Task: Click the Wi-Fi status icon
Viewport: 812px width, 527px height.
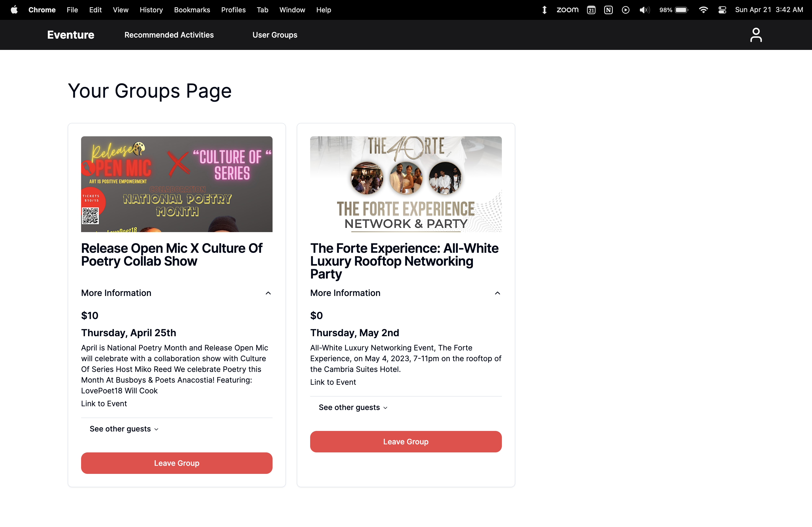Action: pyautogui.click(x=703, y=10)
